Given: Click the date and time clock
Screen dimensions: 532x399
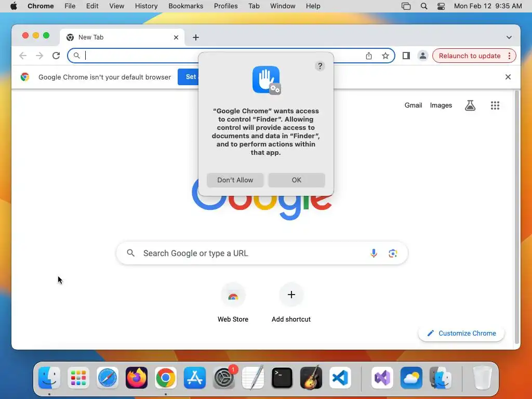Looking at the screenshot, I should click(x=488, y=6).
